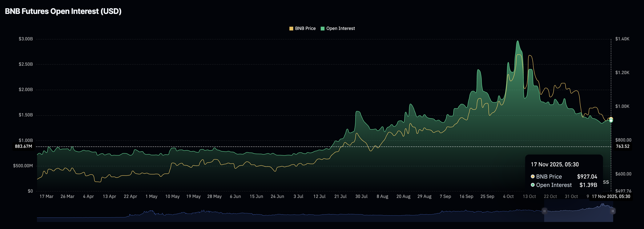Click the 883.67M left axis crosshair label
Image resolution: width=644 pixels, height=229 pixels.
(23, 146)
